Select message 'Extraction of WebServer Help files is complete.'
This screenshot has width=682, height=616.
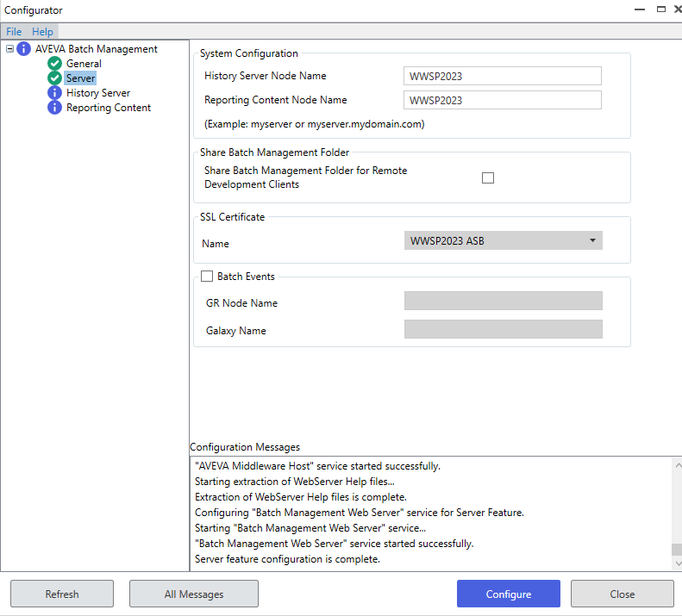[301, 497]
